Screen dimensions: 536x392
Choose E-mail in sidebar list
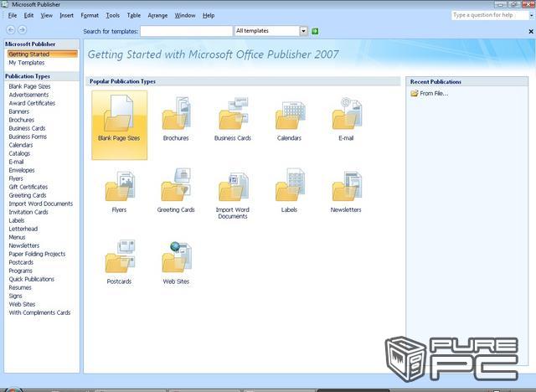pos(16,162)
